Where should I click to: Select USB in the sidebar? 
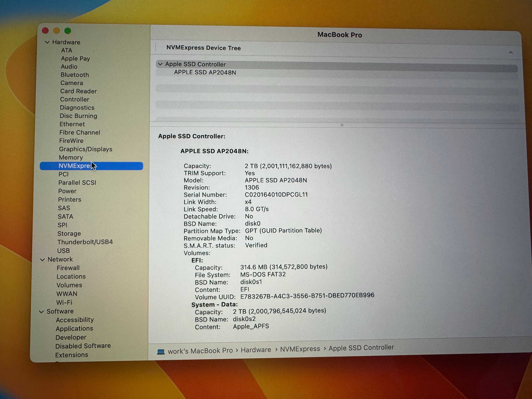63,251
